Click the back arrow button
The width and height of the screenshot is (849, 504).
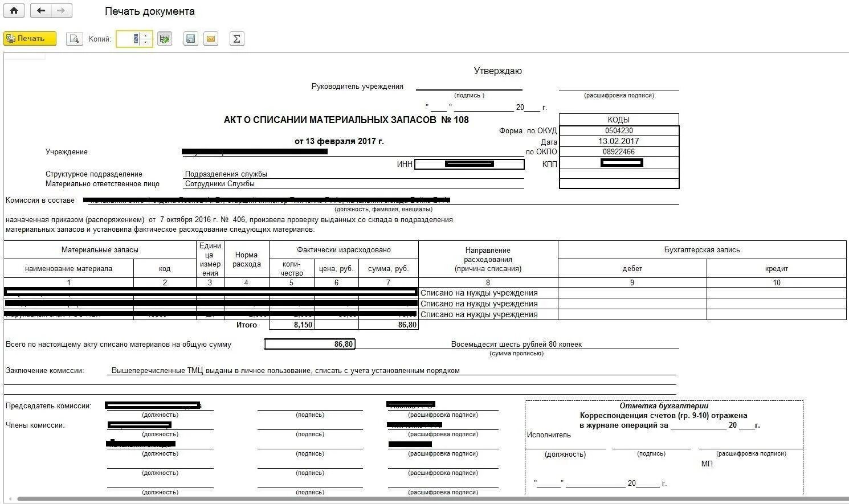(x=40, y=11)
